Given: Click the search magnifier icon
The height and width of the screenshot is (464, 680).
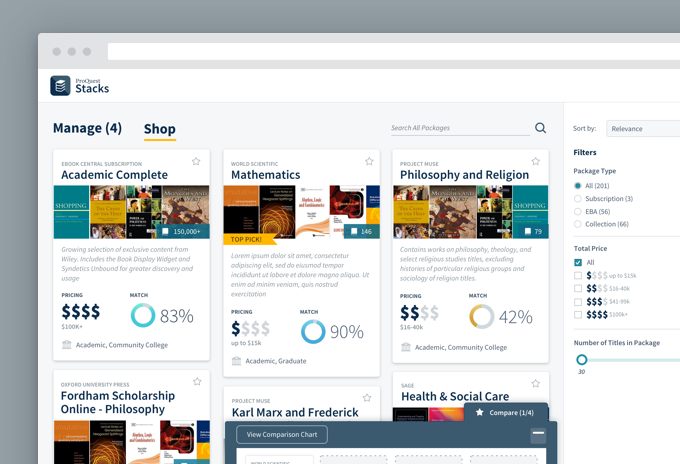Looking at the screenshot, I should 540,128.
